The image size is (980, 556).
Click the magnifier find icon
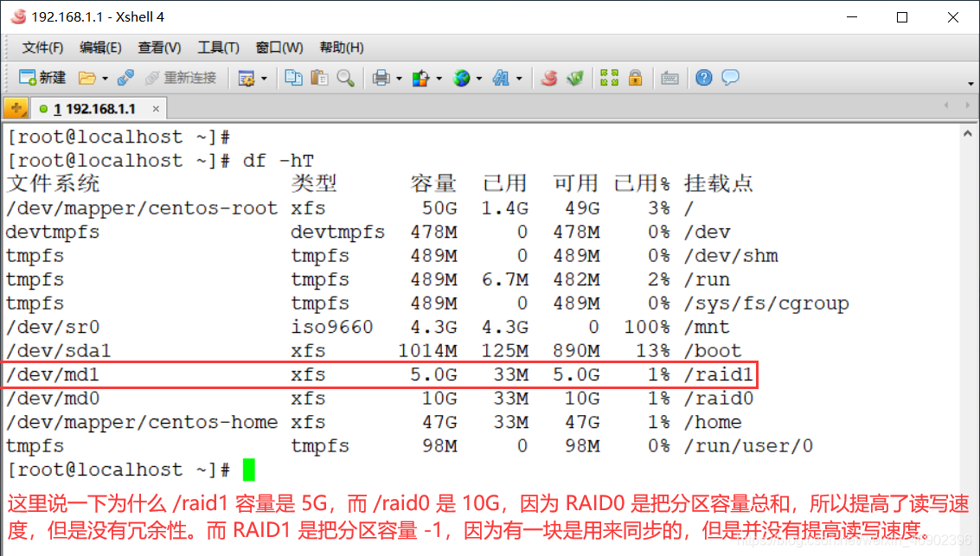click(345, 78)
